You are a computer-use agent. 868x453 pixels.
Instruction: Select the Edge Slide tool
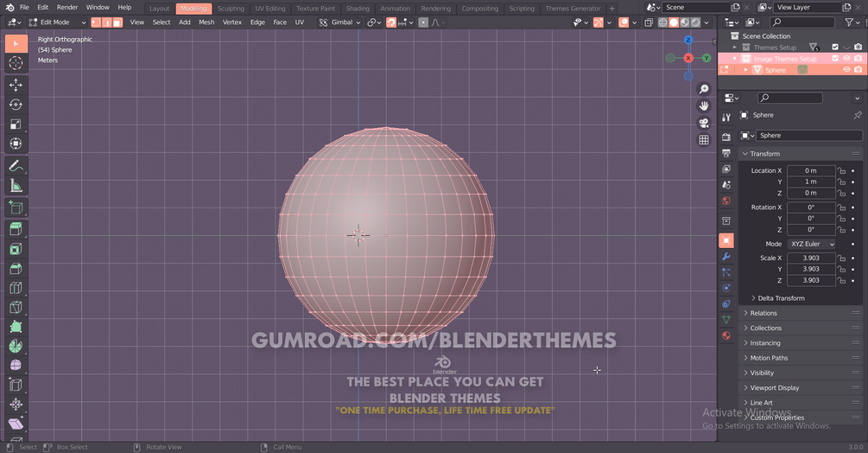pos(16,385)
